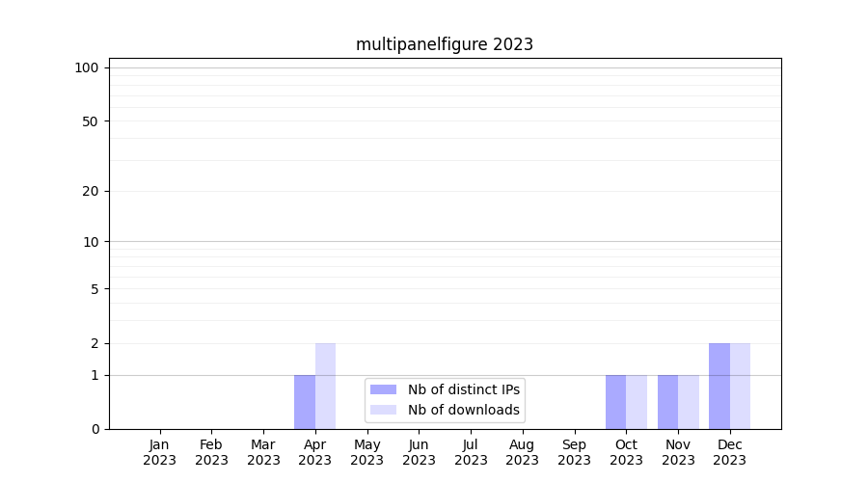Select the dark blue Nb of distinct IPs legend swatch
Screen dimensions: 868x482
tap(383, 389)
